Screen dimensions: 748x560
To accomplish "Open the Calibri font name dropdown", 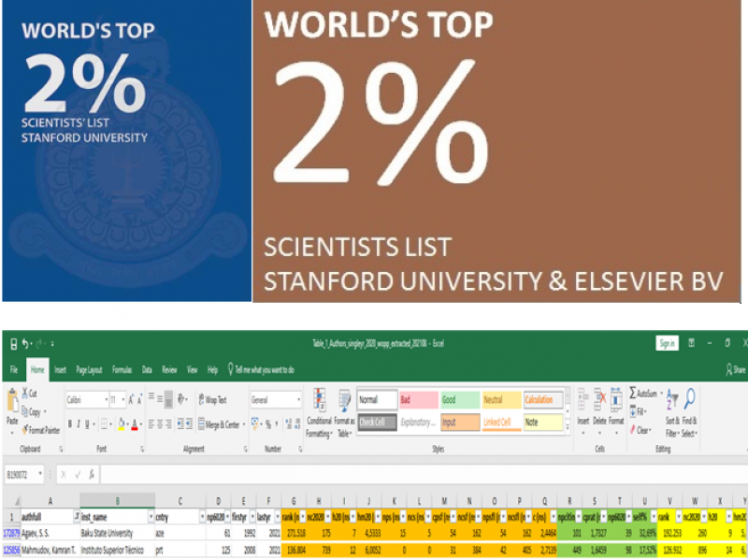I will tap(106, 400).
